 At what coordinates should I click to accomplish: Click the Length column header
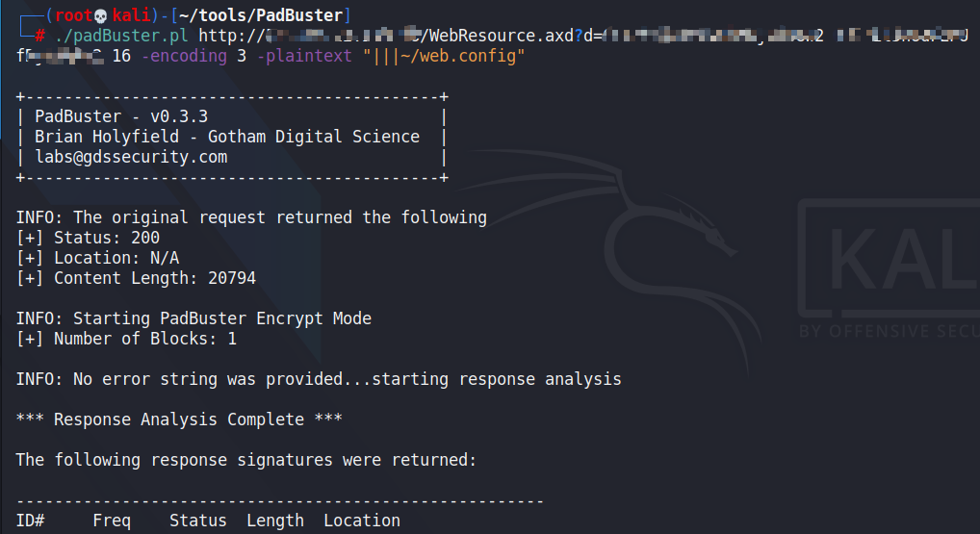click(x=275, y=521)
